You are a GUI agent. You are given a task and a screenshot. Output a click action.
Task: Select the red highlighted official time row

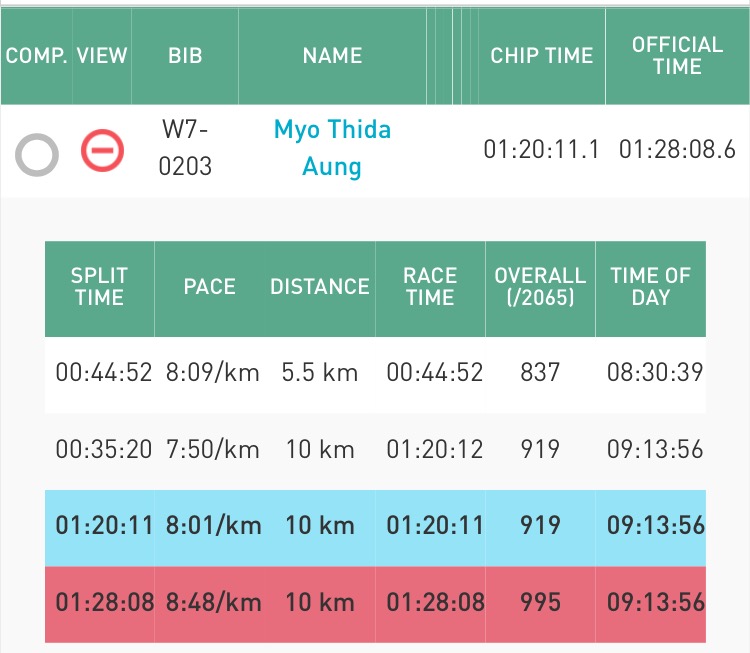tap(375, 603)
